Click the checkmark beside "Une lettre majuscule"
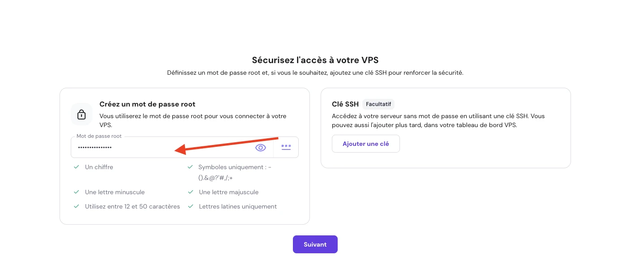The height and width of the screenshot is (277, 644). click(x=190, y=192)
